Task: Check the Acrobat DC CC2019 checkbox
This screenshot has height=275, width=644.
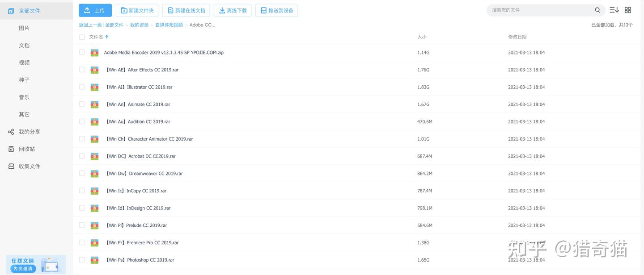Action: (82, 156)
